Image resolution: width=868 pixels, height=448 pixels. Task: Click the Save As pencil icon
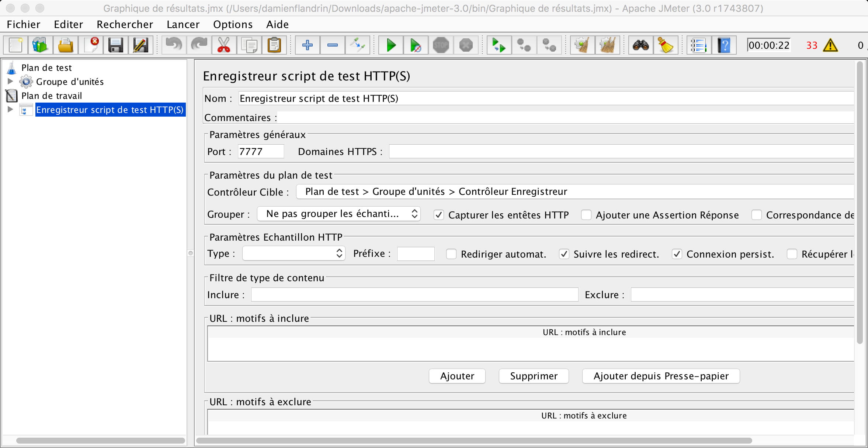[x=140, y=45]
